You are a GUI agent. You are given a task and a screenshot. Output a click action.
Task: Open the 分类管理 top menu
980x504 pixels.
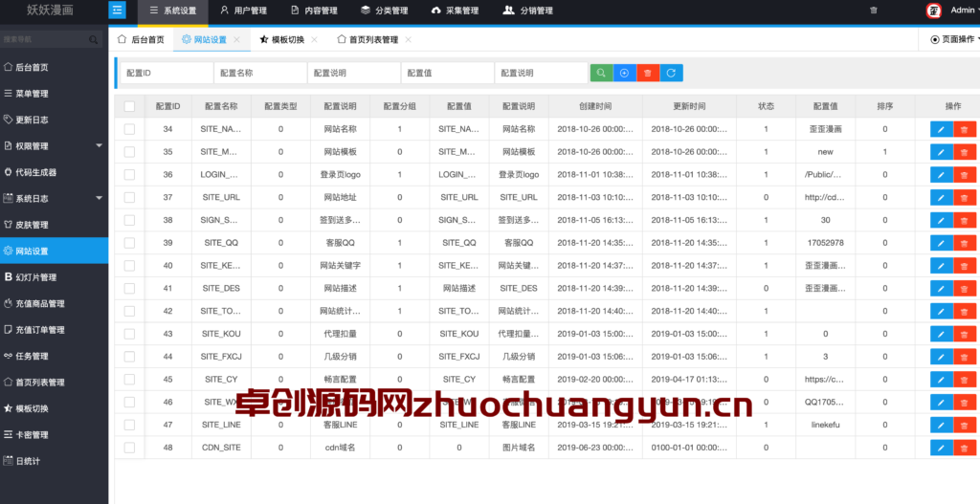tap(385, 11)
